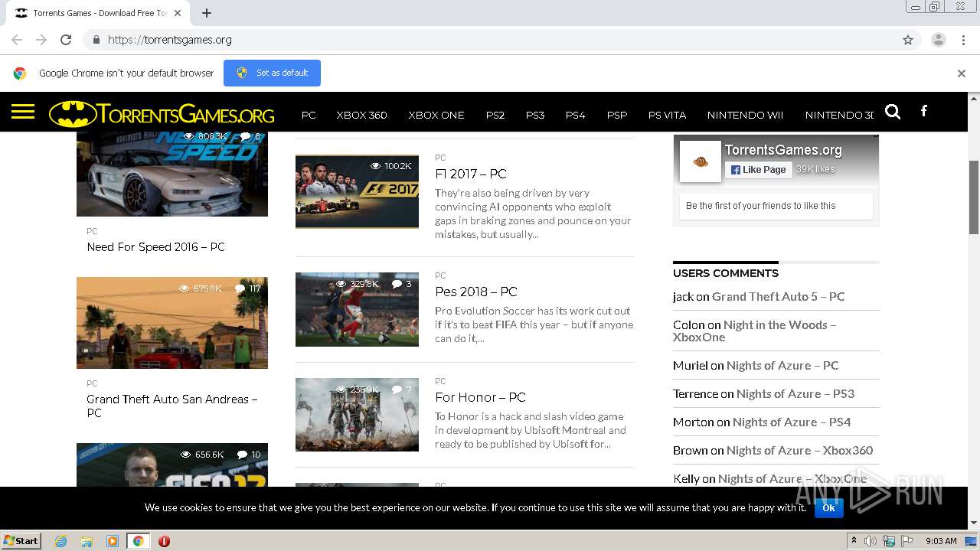This screenshot has height=551, width=980.
Task: Click the browser back arrow
Action: tap(17, 40)
